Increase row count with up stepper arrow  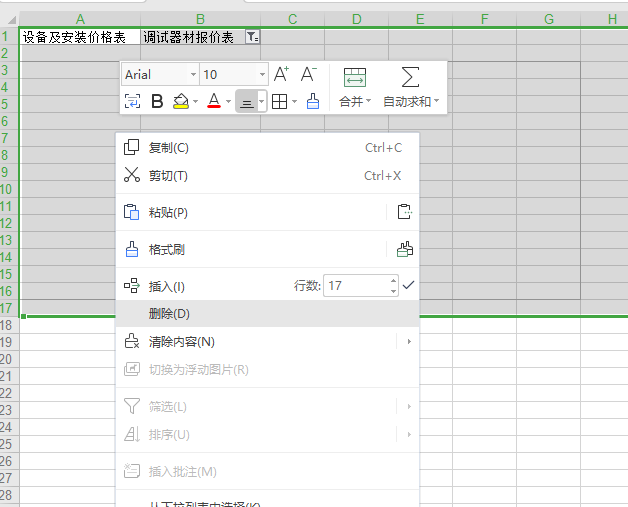[x=394, y=280]
